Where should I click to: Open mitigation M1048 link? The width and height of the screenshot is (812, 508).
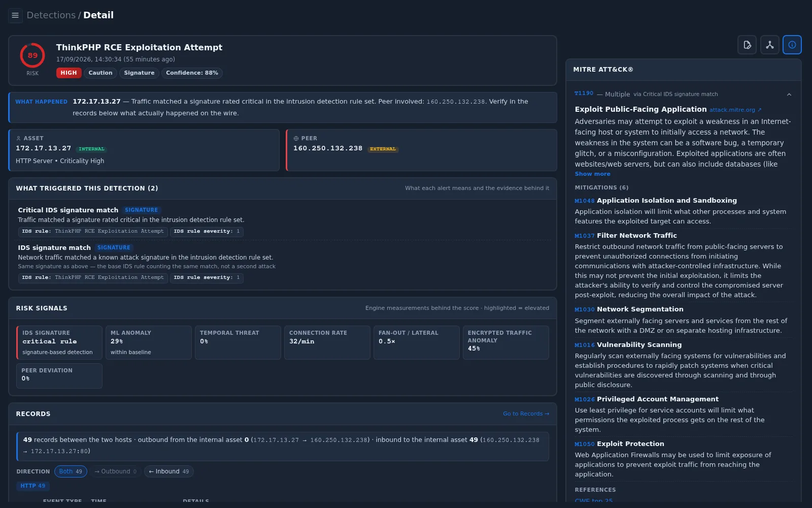pos(585,201)
